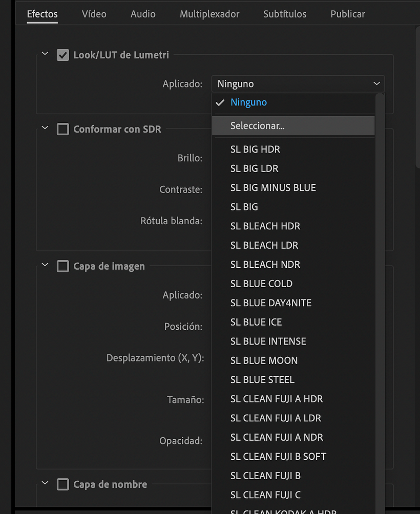The width and height of the screenshot is (420, 514).
Task: Enable Capa de imagen checkbox
Action: click(x=62, y=266)
